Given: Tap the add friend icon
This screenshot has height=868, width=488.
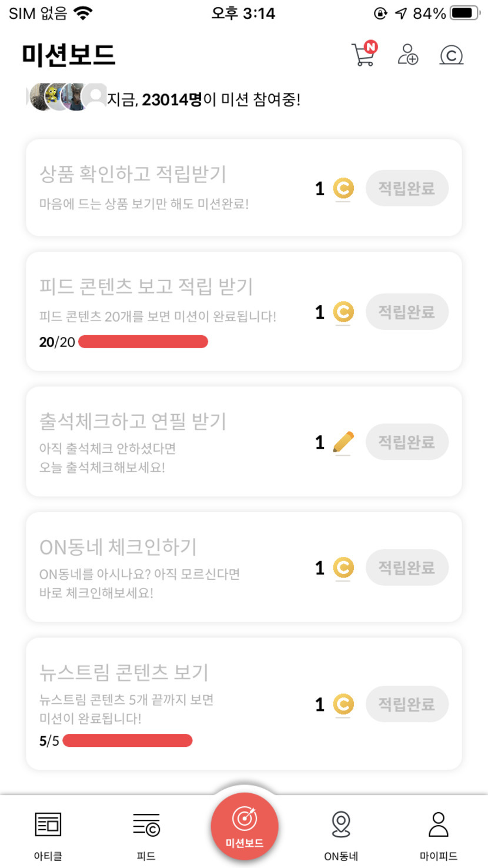Looking at the screenshot, I should pyautogui.click(x=407, y=55).
